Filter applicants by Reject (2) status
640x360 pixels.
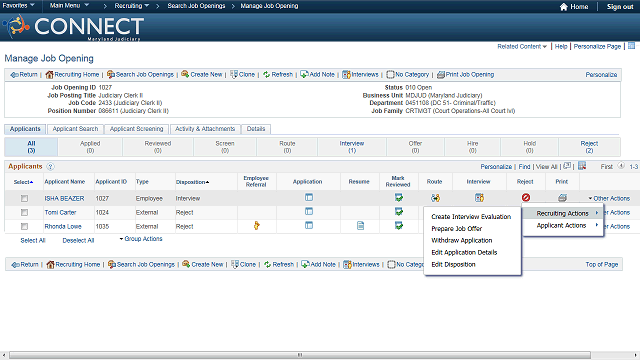coord(589,147)
